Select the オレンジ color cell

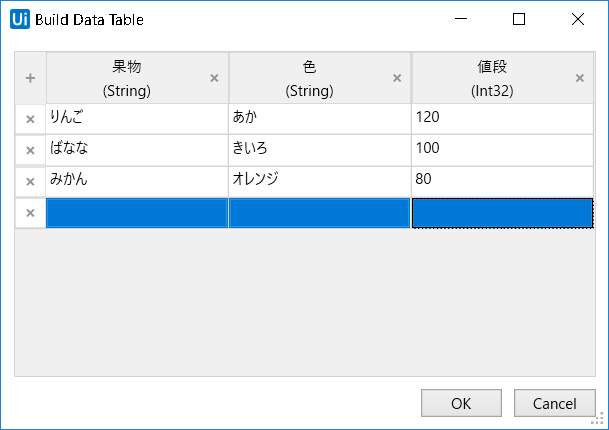click(320, 181)
